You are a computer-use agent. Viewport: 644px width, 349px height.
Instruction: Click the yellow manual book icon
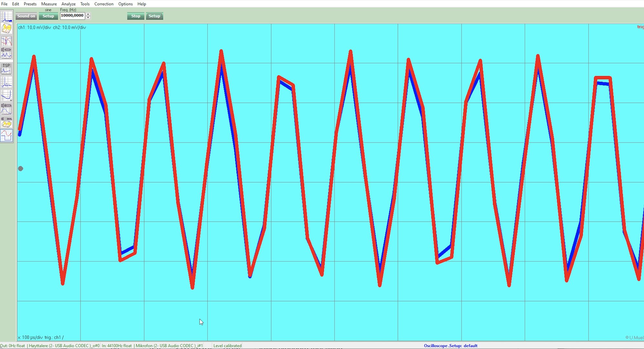[x=6, y=28]
